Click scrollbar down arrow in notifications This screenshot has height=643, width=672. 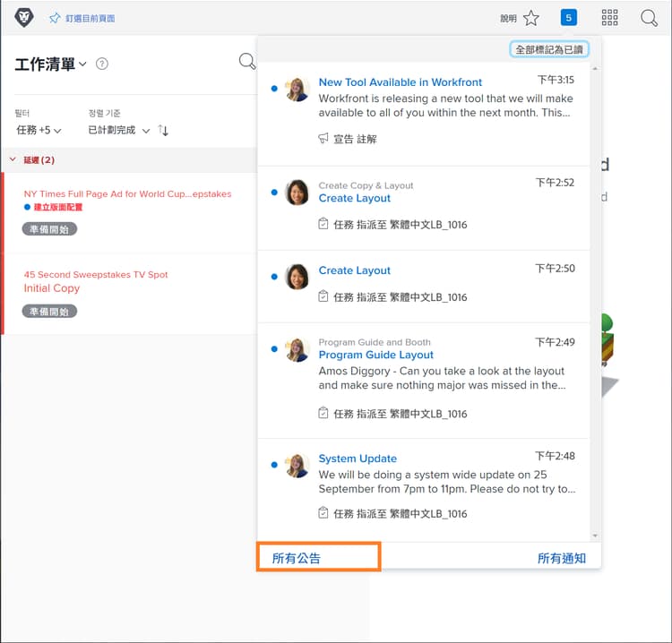coord(595,536)
